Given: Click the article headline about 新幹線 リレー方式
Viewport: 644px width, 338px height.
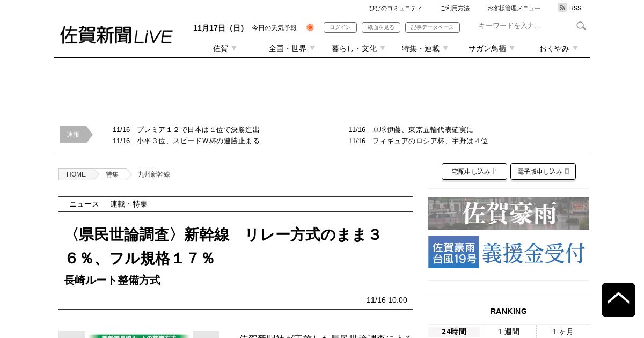Looking at the screenshot, I should [223, 246].
